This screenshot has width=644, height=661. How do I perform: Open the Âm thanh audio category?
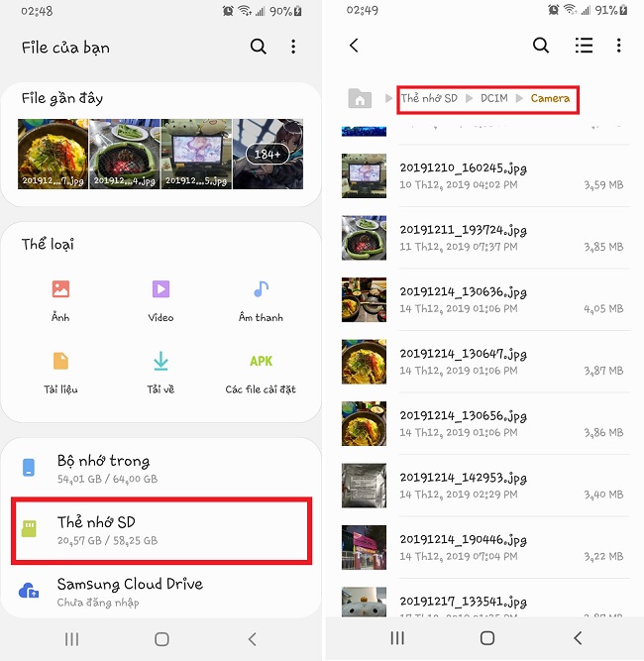(261, 290)
